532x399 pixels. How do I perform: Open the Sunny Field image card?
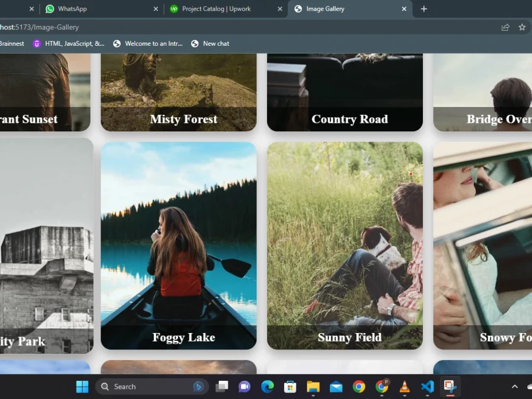coord(345,246)
